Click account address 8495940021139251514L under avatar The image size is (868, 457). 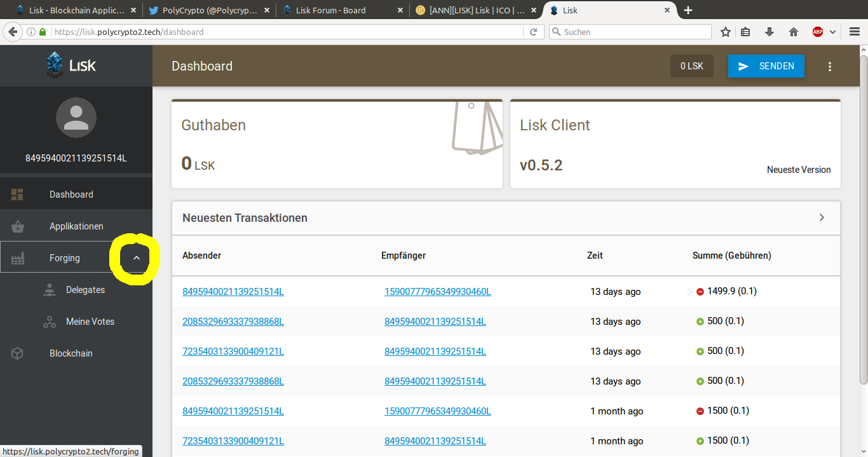click(76, 158)
